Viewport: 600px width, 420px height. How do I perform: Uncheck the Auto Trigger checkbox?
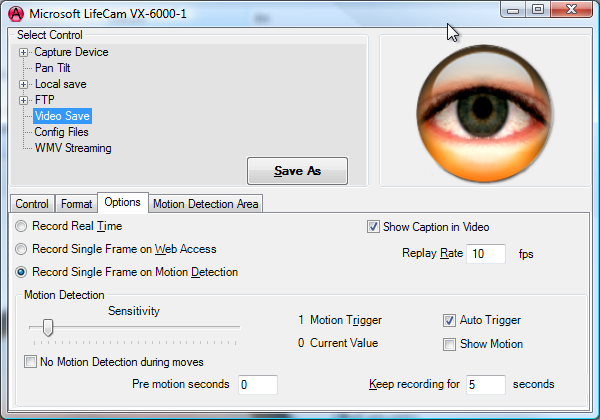[450, 321]
